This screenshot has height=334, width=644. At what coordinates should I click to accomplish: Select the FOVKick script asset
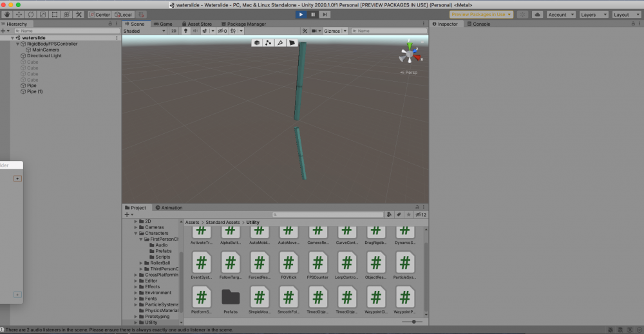point(289,266)
